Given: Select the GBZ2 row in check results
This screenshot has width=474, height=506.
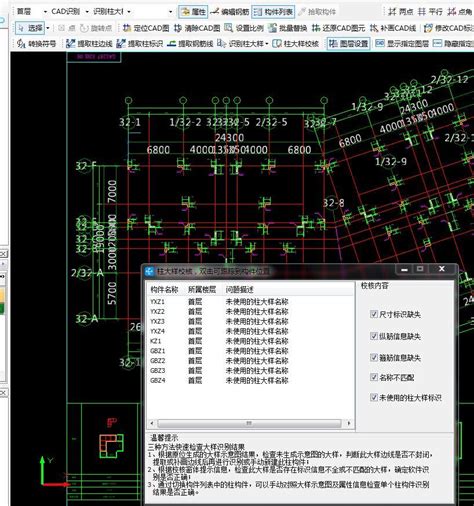Looking at the screenshot, I should [x=250, y=361].
